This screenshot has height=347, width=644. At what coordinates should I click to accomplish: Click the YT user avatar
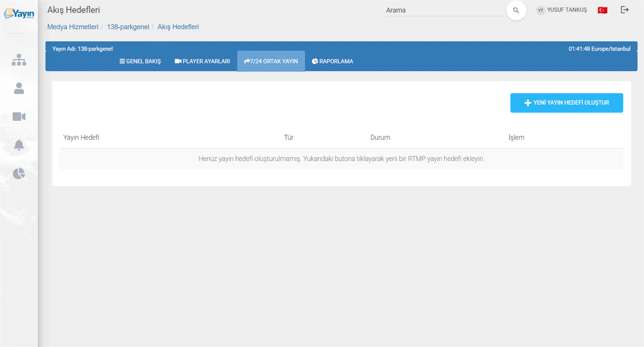(541, 10)
